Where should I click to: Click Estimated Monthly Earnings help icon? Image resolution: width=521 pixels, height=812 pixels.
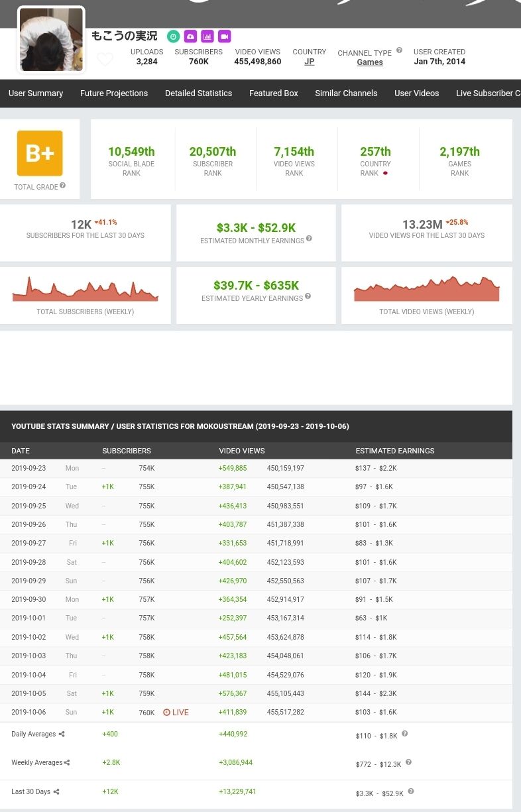tap(309, 239)
